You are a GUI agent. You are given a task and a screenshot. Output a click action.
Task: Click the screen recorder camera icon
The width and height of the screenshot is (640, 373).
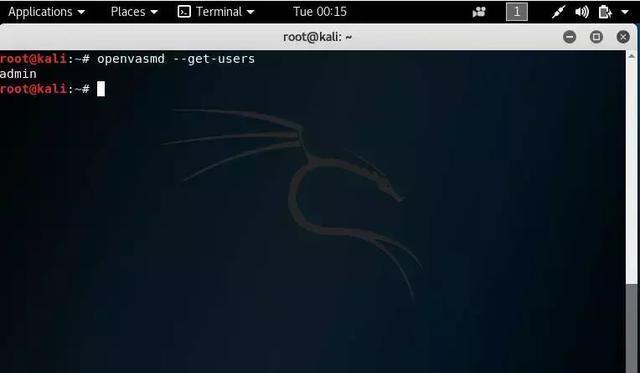tap(479, 12)
